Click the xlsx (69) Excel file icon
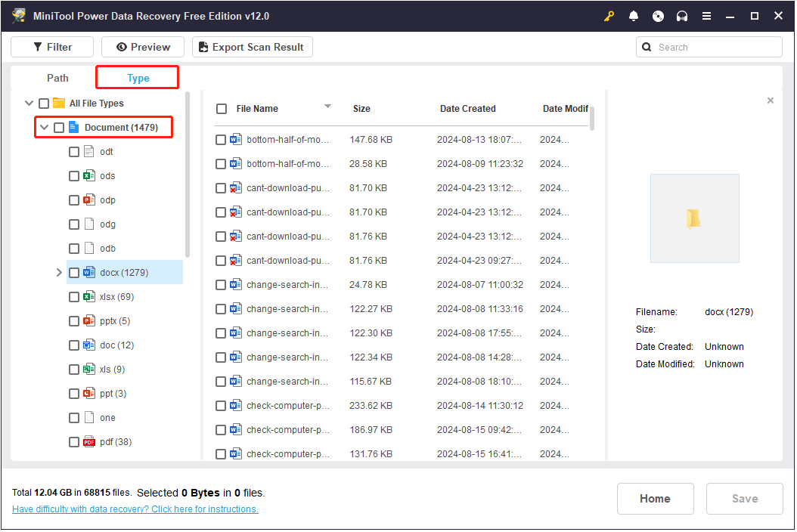This screenshot has width=797, height=532. (x=89, y=297)
